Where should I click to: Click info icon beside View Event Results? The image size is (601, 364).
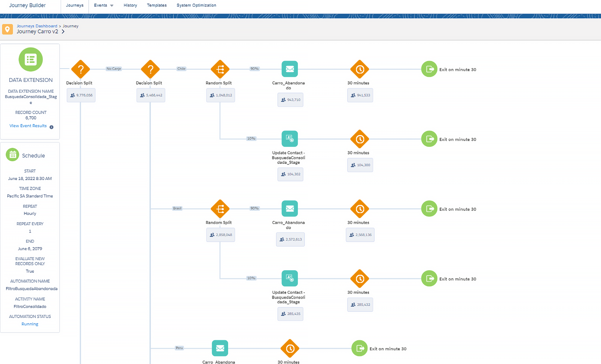(51, 127)
